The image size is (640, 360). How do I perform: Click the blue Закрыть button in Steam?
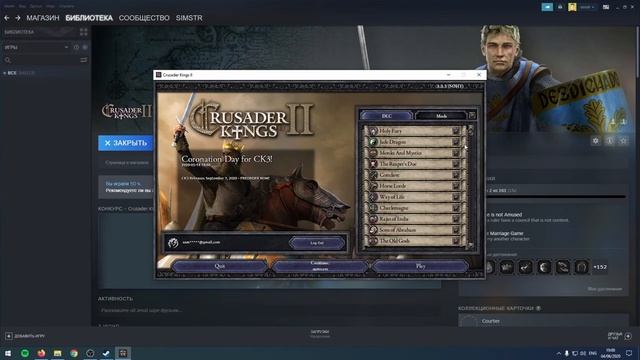[x=125, y=143]
